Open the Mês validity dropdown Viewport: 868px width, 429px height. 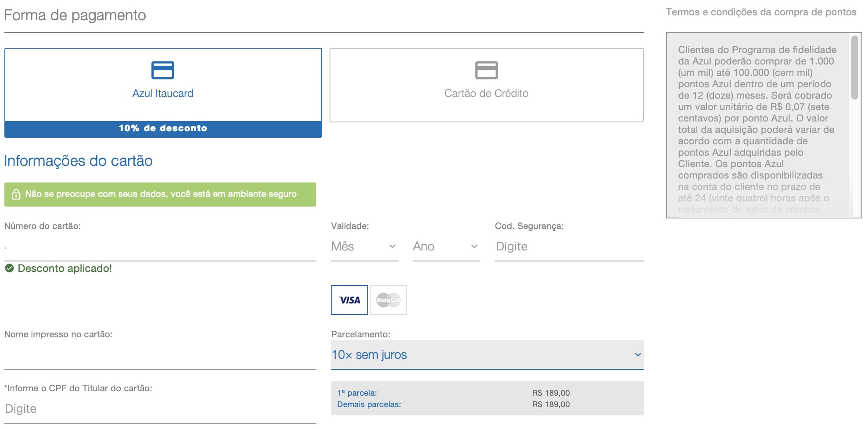pyautogui.click(x=365, y=247)
